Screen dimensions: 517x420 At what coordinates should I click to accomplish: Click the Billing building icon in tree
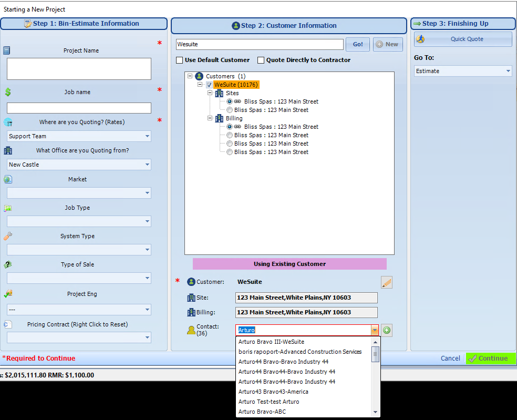click(x=219, y=118)
